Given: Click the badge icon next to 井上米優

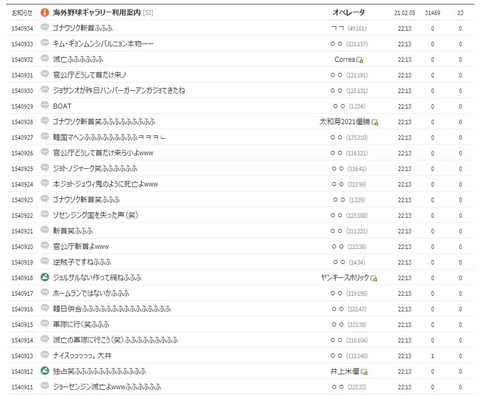Looking at the screenshot, I should pos(364,372).
